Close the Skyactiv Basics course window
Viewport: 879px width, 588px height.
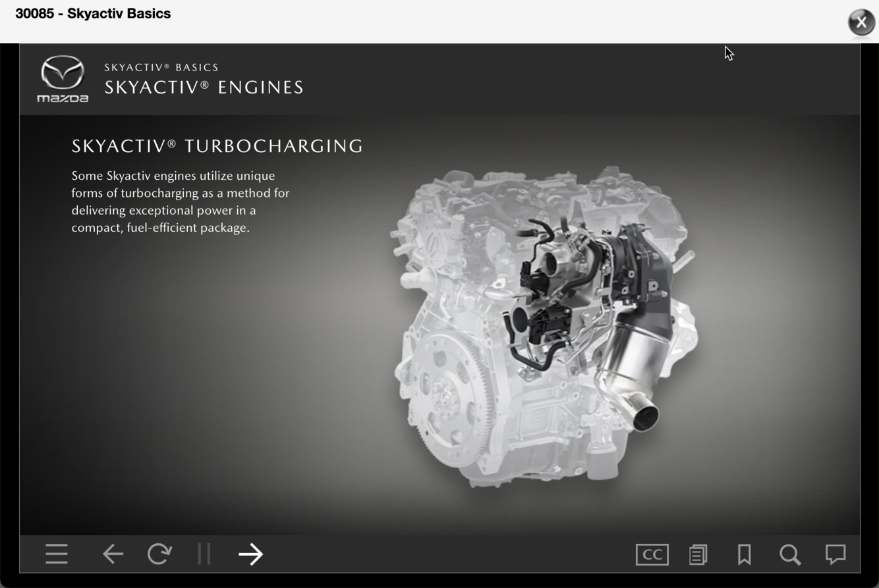(x=861, y=22)
